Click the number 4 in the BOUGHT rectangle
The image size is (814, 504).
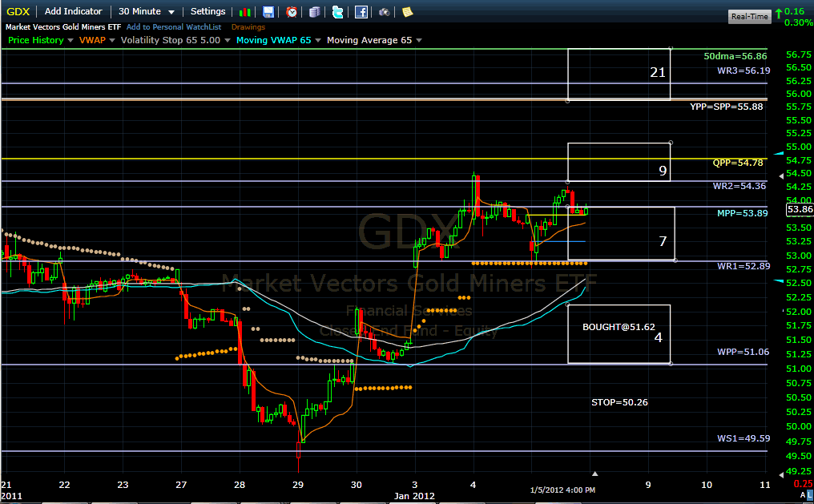coord(659,337)
